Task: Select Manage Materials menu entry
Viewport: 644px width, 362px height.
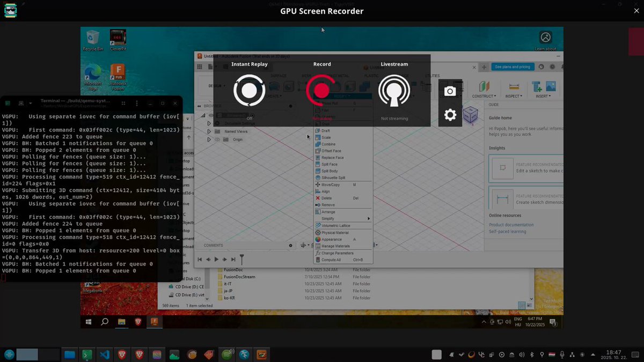Action: coord(343,246)
